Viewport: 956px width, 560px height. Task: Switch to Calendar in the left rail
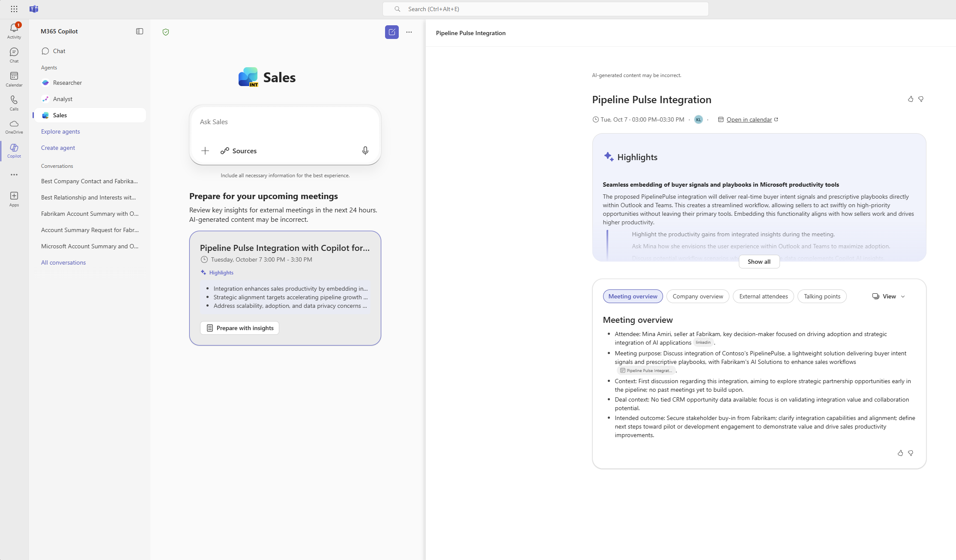(x=14, y=78)
